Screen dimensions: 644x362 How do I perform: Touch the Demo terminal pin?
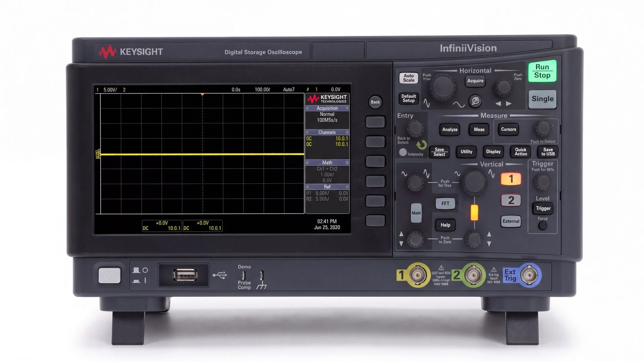click(x=244, y=275)
